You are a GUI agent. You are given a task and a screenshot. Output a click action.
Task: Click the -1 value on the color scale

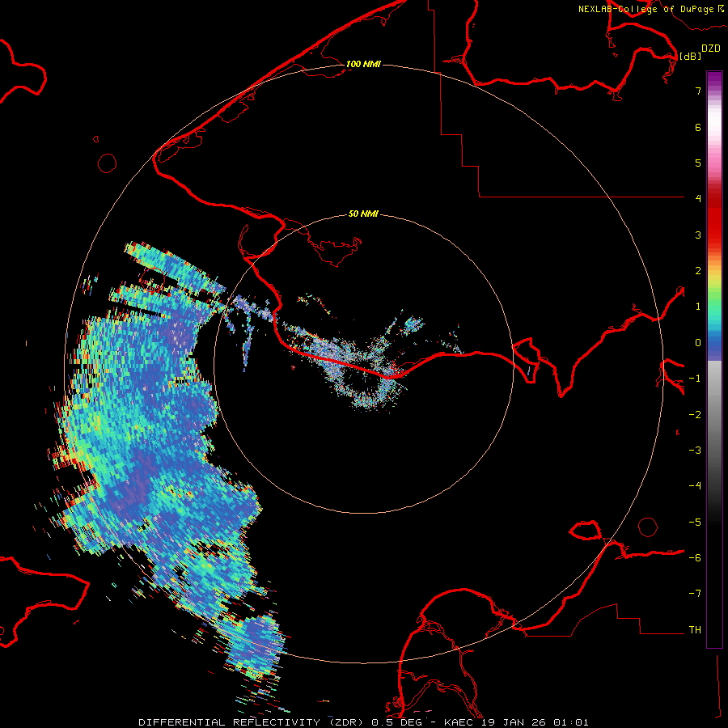tap(695, 379)
